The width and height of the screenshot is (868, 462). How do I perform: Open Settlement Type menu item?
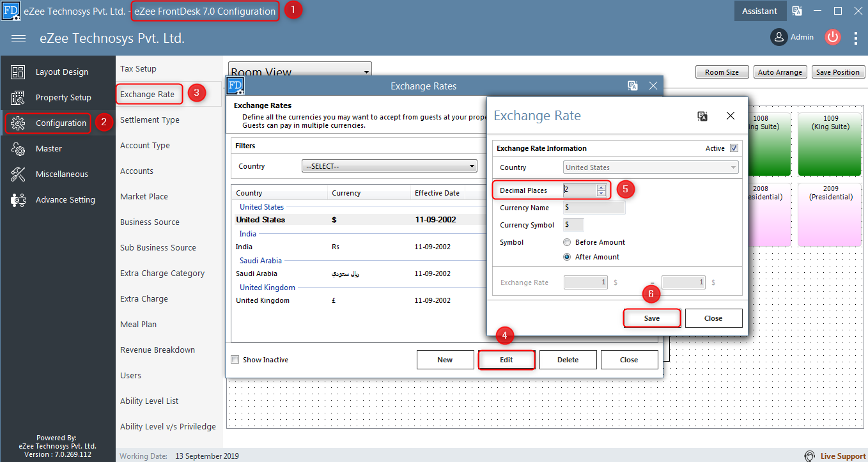(150, 120)
